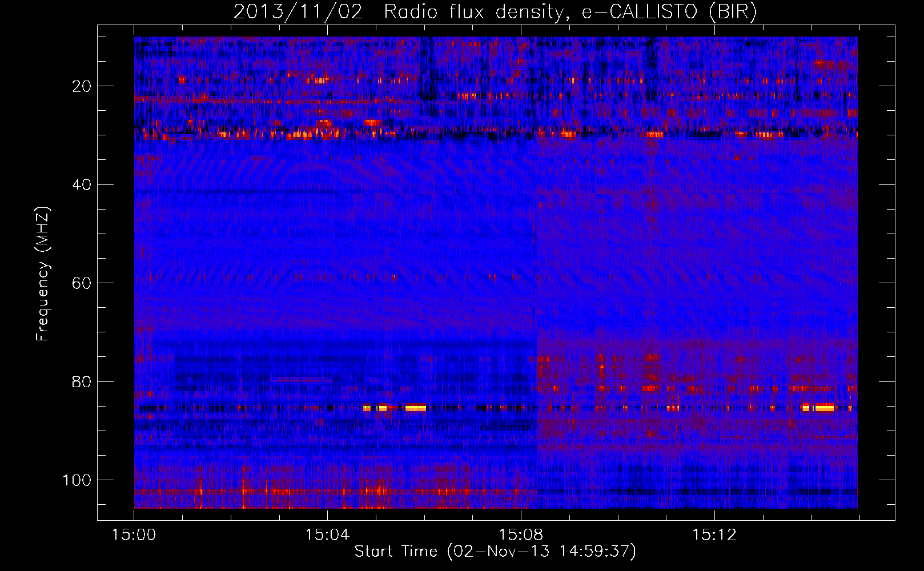Click the 15:04 time tick label
The height and width of the screenshot is (571, 924).
point(327,535)
